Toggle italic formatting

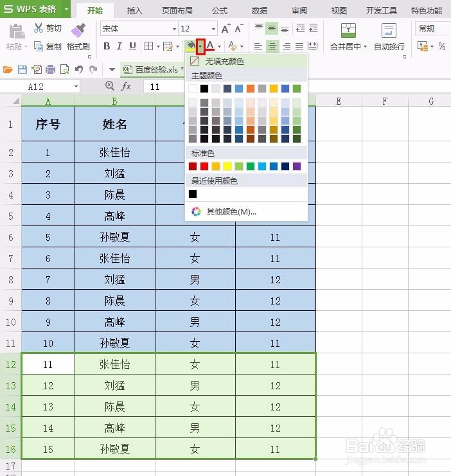[119, 46]
